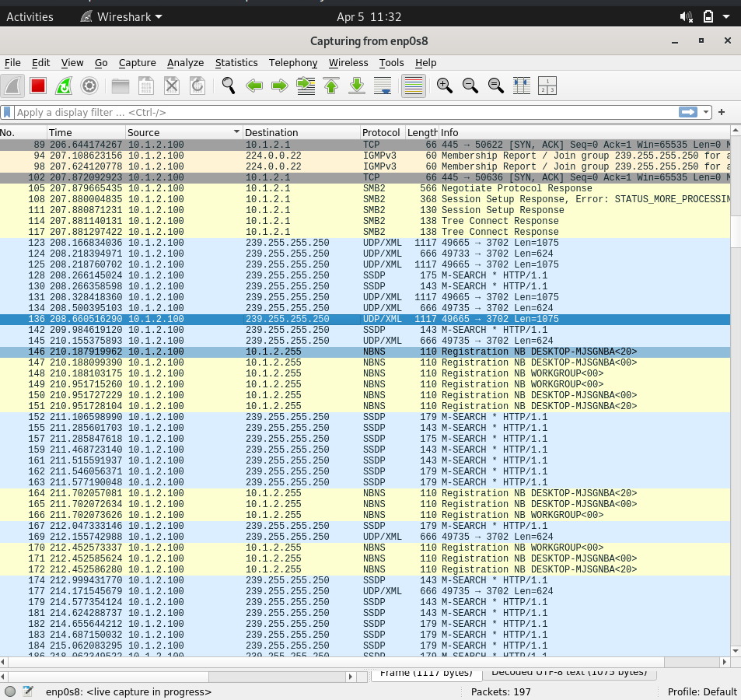Open the Statistics menu
This screenshot has width=741, height=700.
236,63
